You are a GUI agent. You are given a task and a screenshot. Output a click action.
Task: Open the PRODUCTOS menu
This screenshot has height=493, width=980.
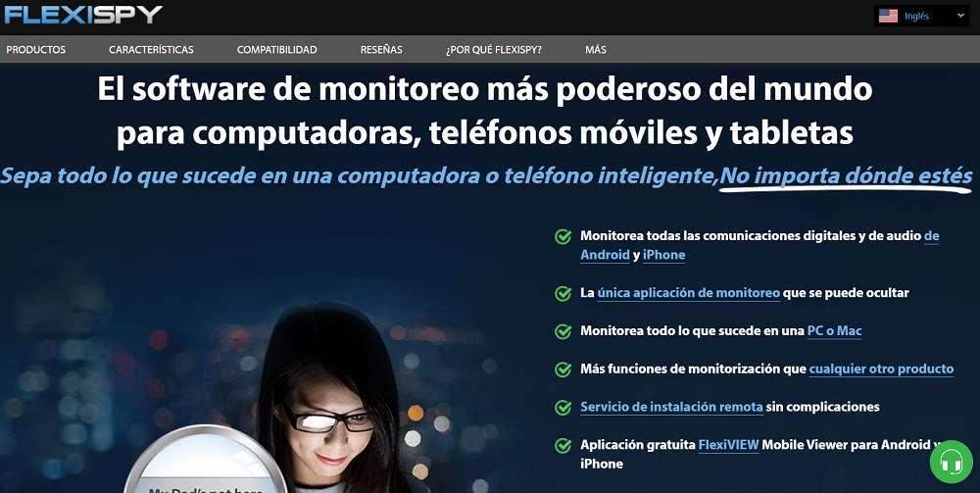click(35, 49)
